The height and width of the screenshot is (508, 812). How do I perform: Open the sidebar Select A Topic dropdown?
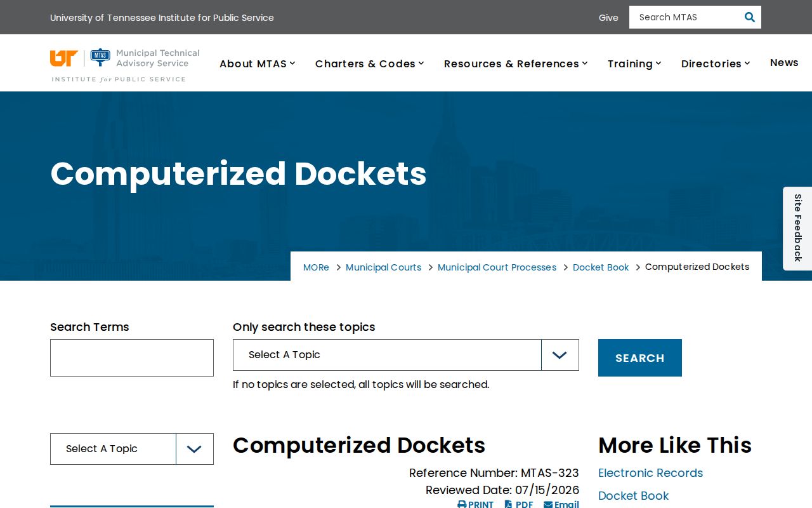coord(132,449)
